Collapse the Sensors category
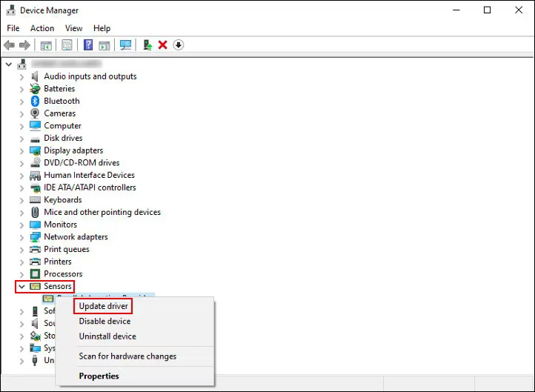 pos(21,286)
